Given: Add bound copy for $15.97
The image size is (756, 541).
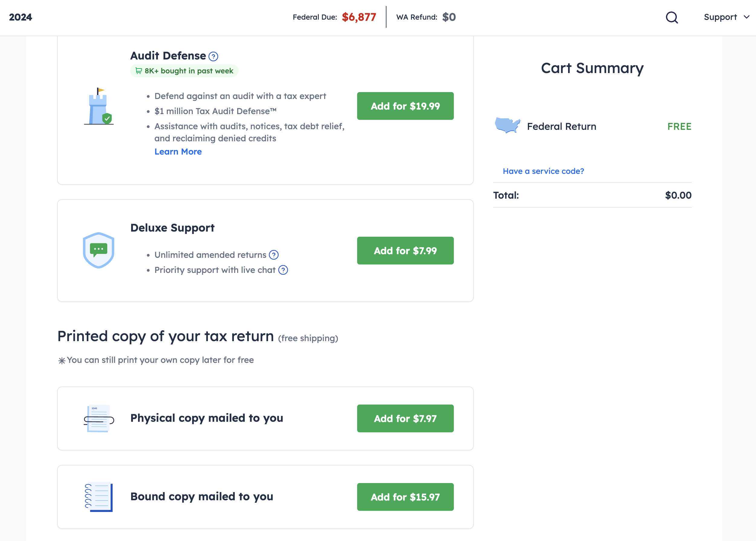Looking at the screenshot, I should pyautogui.click(x=405, y=497).
